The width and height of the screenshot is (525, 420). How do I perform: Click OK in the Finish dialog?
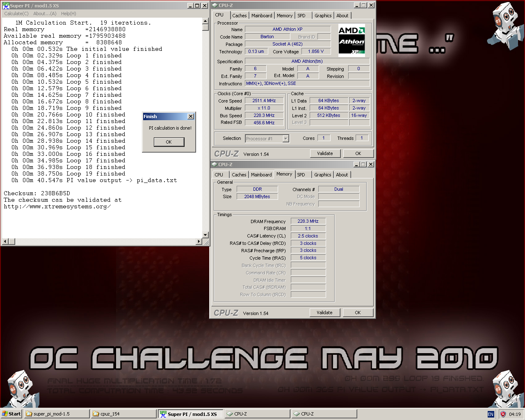point(169,142)
